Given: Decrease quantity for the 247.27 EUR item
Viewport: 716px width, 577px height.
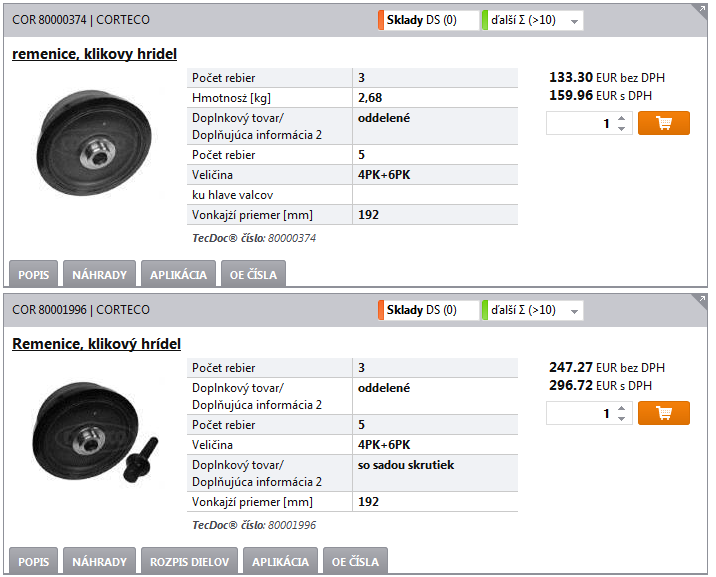Looking at the screenshot, I should tap(621, 419).
